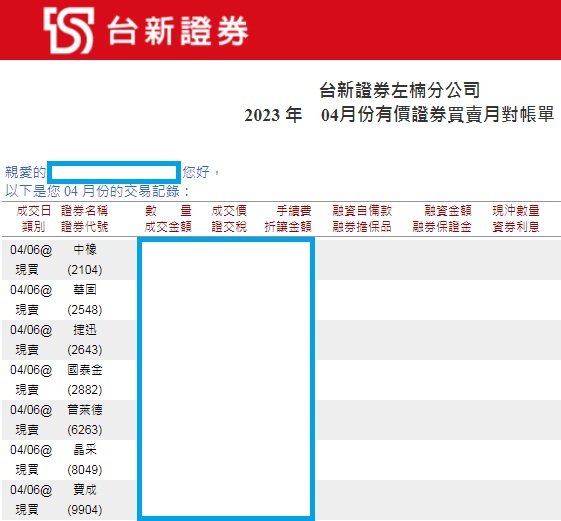Click the (8049) security code
Viewport: 561px width, 521px height.
(x=85, y=470)
